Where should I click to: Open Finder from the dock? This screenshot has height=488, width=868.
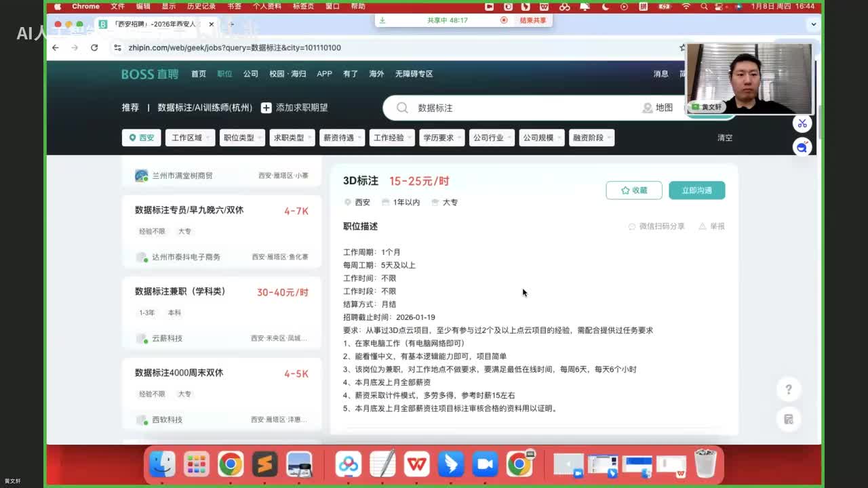(162, 464)
